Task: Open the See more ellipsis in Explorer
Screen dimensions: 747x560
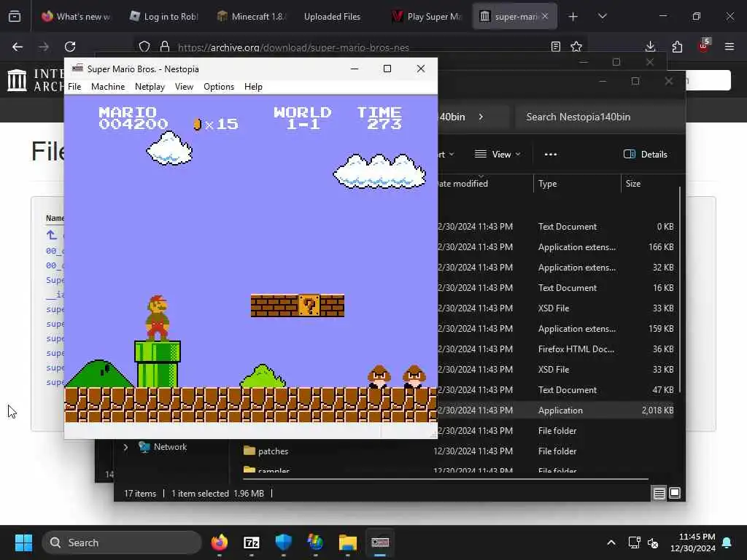Action: coord(551,155)
